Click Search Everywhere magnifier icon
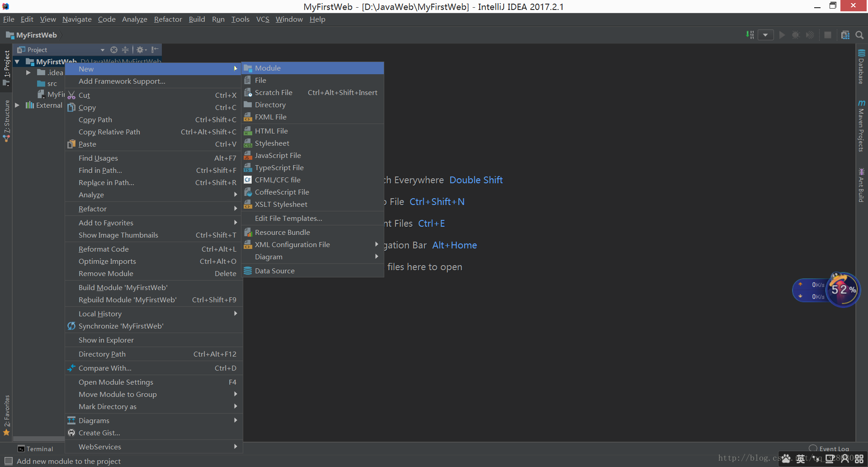This screenshot has height=467, width=868. pos(860,35)
